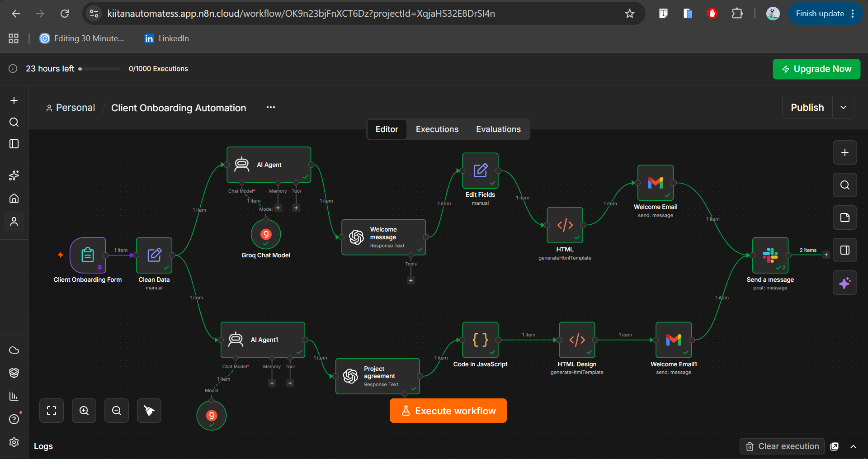Click the trial info icon beside 23 hours left
The width and height of the screenshot is (868, 459).
point(13,69)
